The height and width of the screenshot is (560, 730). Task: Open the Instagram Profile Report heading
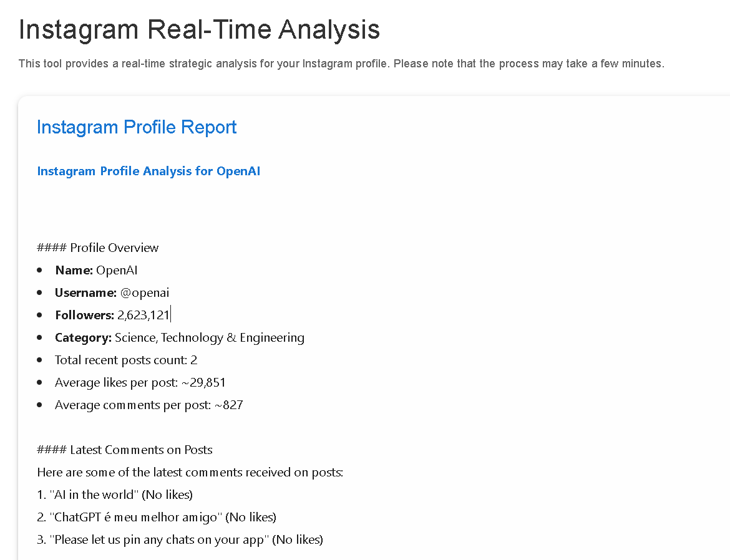[137, 128]
